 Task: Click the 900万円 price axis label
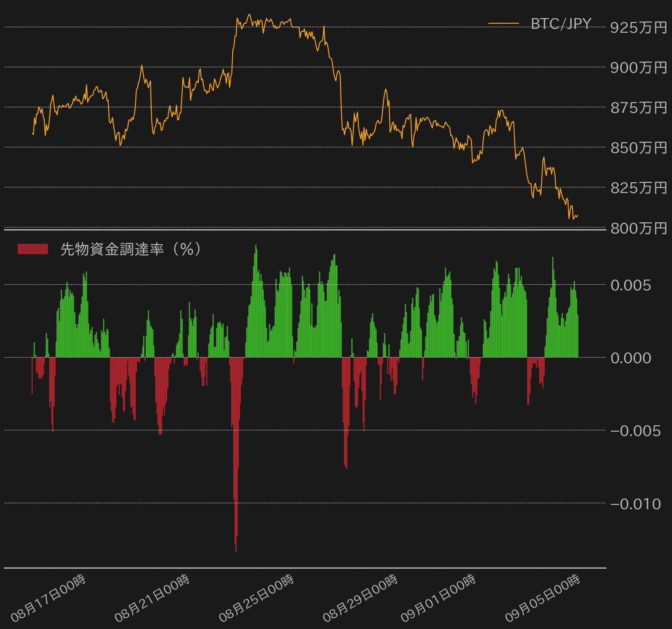[x=639, y=68]
